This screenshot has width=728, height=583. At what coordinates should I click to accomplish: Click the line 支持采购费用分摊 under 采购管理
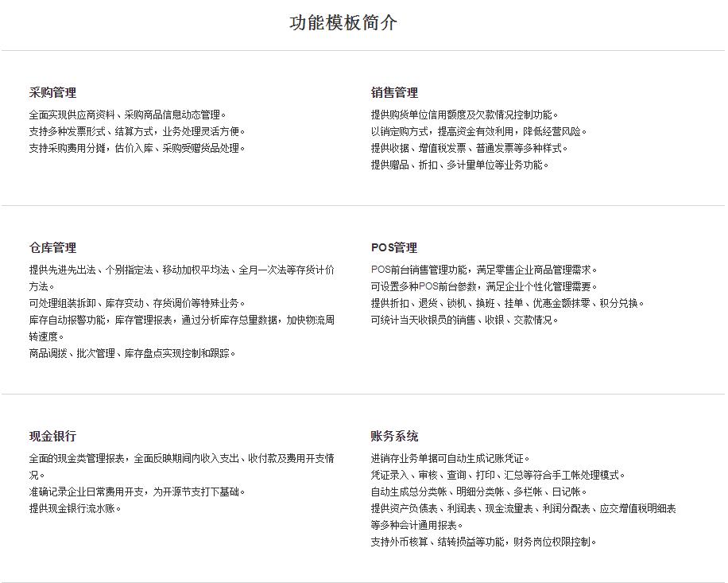pyautogui.click(x=137, y=148)
